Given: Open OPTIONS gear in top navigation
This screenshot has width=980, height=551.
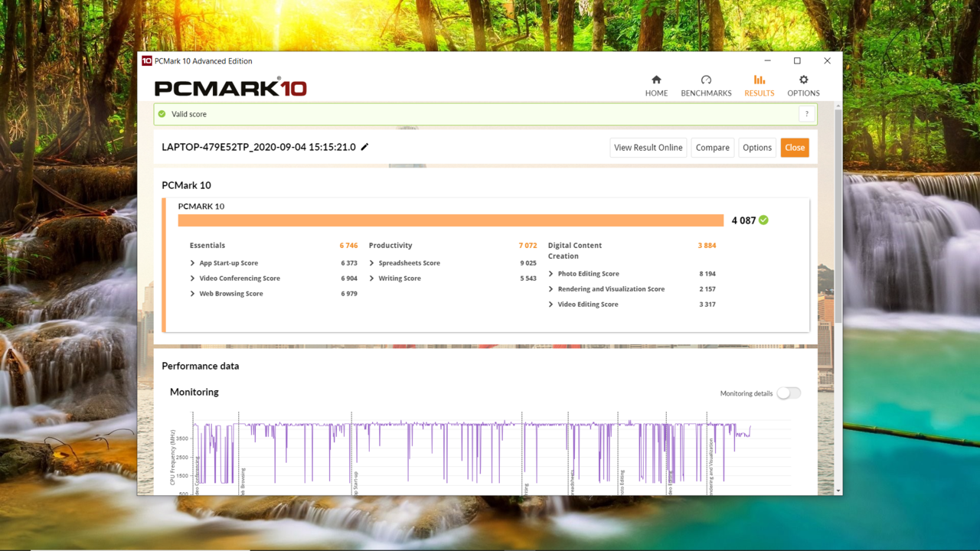Looking at the screenshot, I should pyautogui.click(x=803, y=80).
